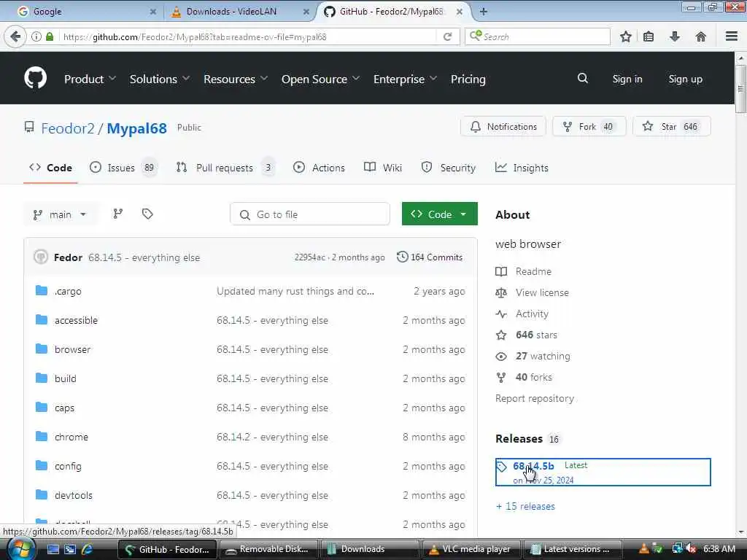
Task: Open the main branch selector dropdown
Action: click(x=60, y=214)
